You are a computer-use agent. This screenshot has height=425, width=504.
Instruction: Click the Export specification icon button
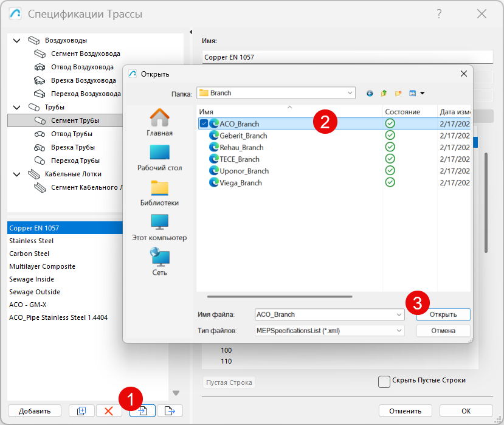pos(170,410)
